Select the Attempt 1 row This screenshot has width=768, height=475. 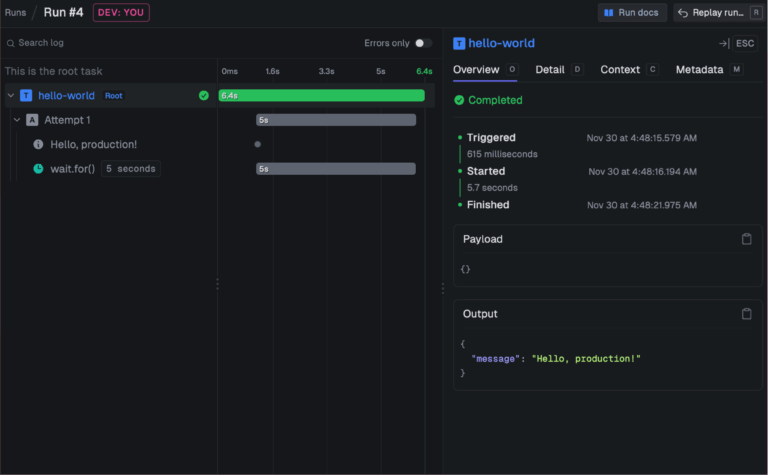pos(109,120)
